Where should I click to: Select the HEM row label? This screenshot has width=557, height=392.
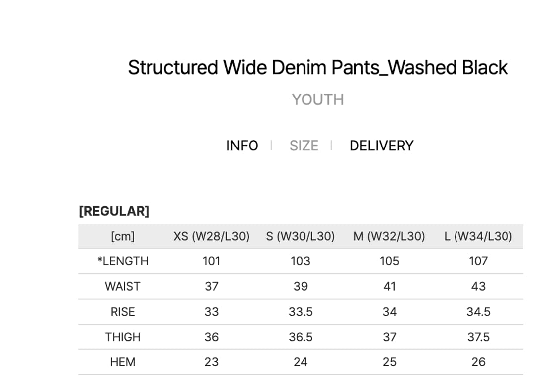[123, 362]
